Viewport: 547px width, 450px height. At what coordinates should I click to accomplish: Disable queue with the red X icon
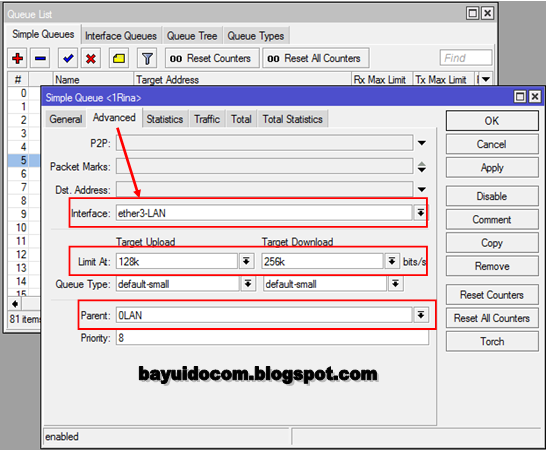[91, 58]
